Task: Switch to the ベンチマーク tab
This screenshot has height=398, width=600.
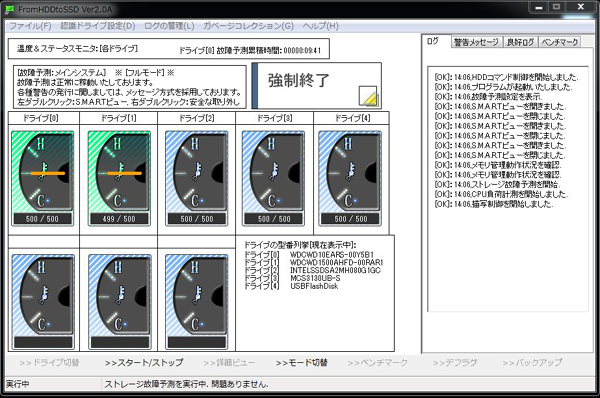Action: [x=560, y=42]
